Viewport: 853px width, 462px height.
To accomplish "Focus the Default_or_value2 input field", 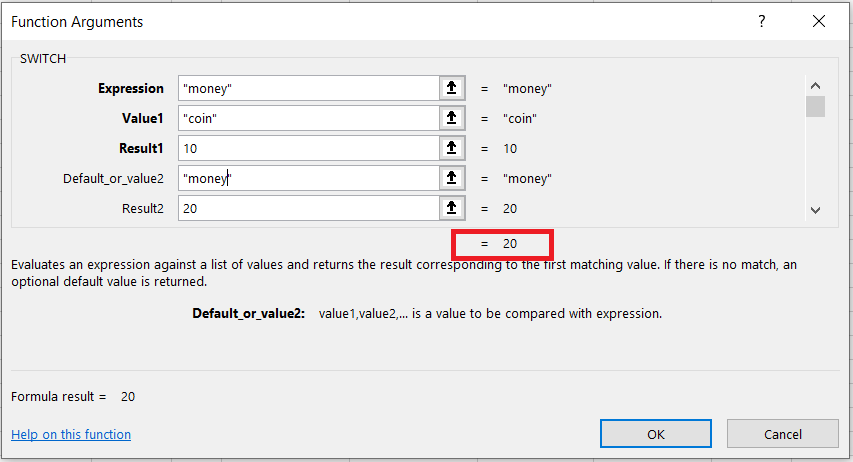I will 308,178.
